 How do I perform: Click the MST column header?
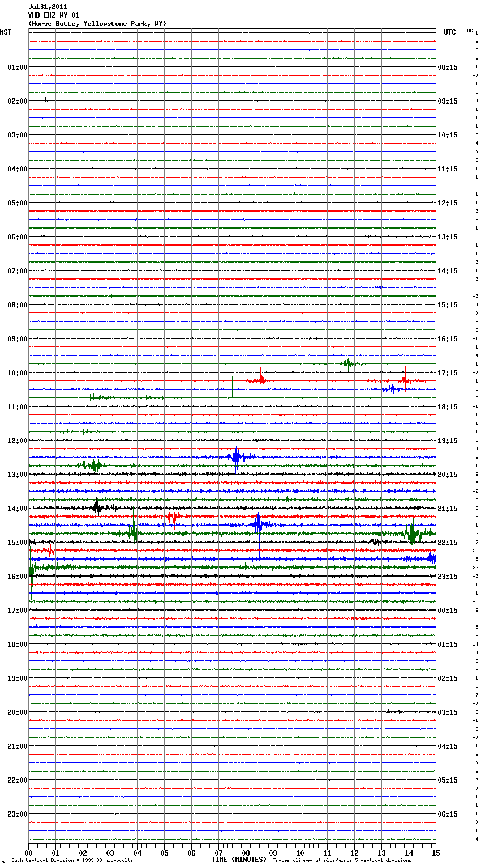[x=6, y=32]
